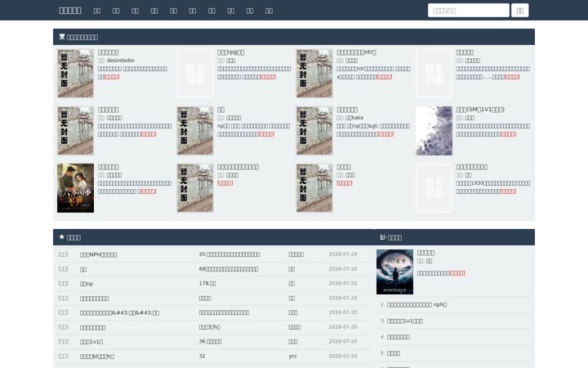This screenshot has width=588, height=368.
Task: Open ranked item 3 containing "1v1"
Action: [404, 321]
